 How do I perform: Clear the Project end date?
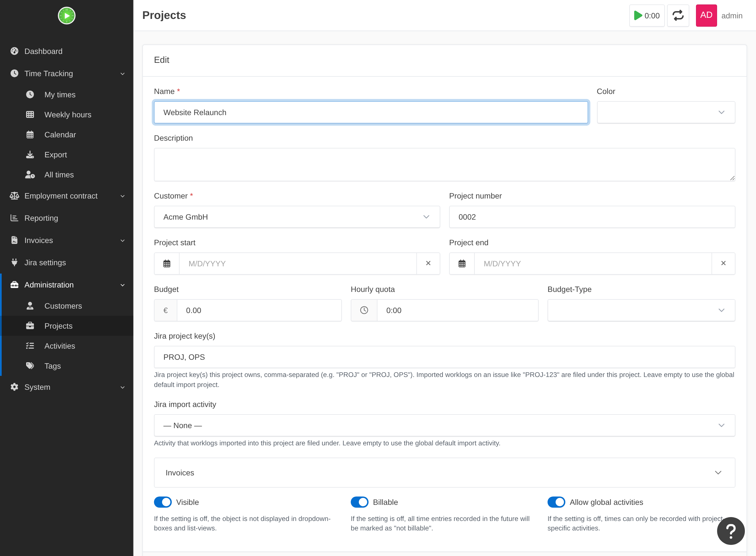pyautogui.click(x=723, y=263)
